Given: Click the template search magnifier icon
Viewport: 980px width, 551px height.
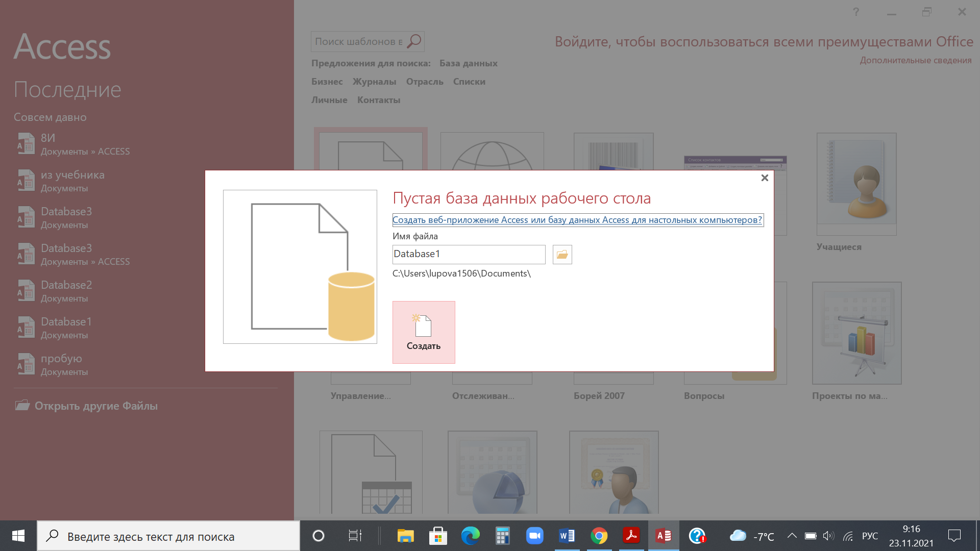Looking at the screenshot, I should coord(414,41).
